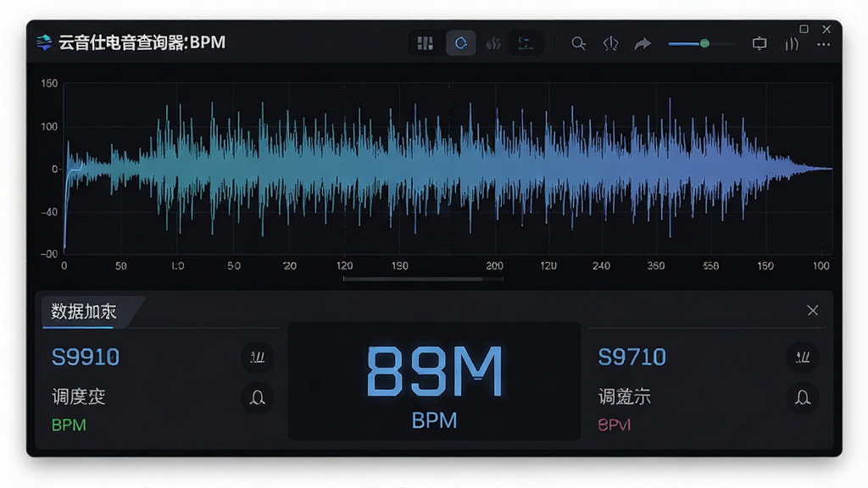Click the grid view icon in toolbar

[x=426, y=43]
